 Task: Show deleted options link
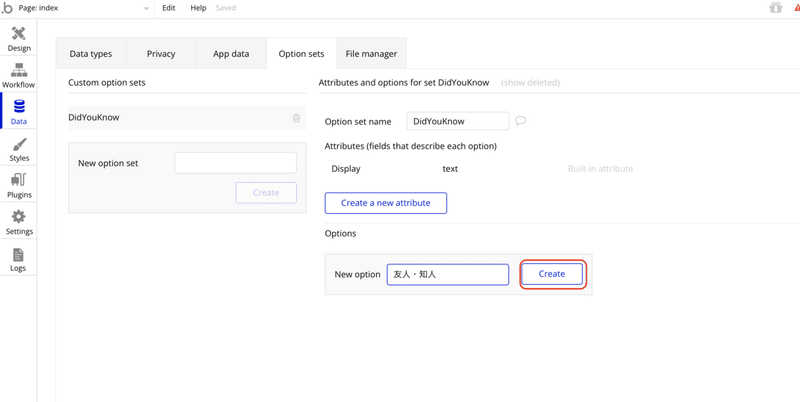pos(530,83)
